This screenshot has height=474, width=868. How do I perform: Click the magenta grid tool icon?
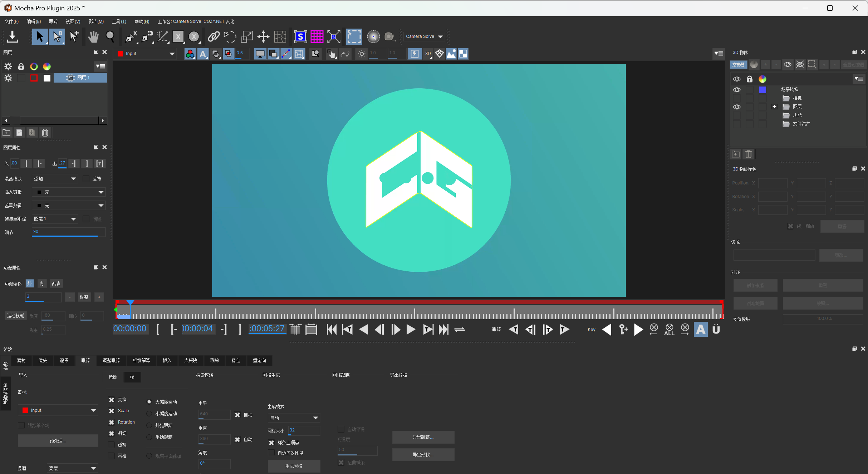point(317,36)
